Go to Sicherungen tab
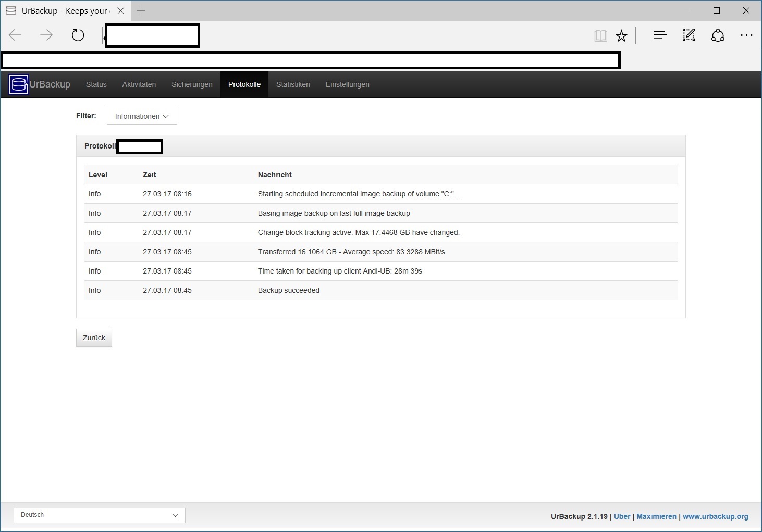Viewport: 762px width, 532px height. tap(192, 84)
